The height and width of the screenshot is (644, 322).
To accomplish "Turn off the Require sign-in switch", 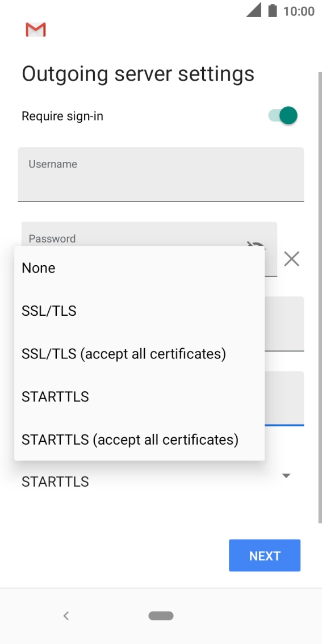I will click(x=283, y=116).
